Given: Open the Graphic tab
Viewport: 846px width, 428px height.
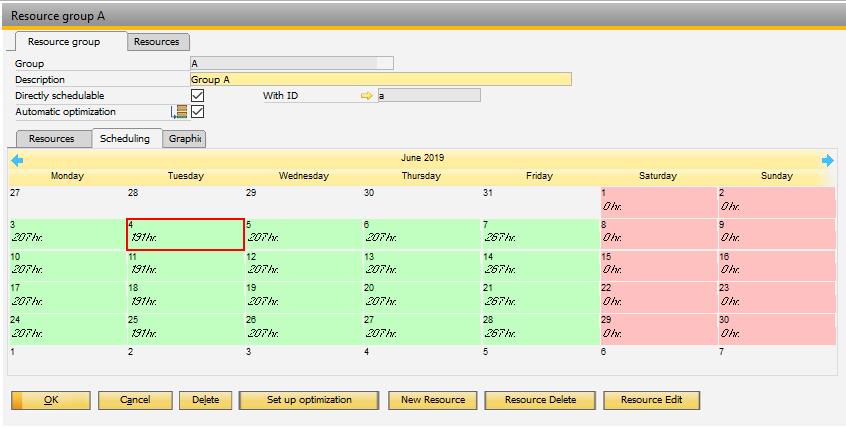Looking at the screenshot, I should (185, 139).
